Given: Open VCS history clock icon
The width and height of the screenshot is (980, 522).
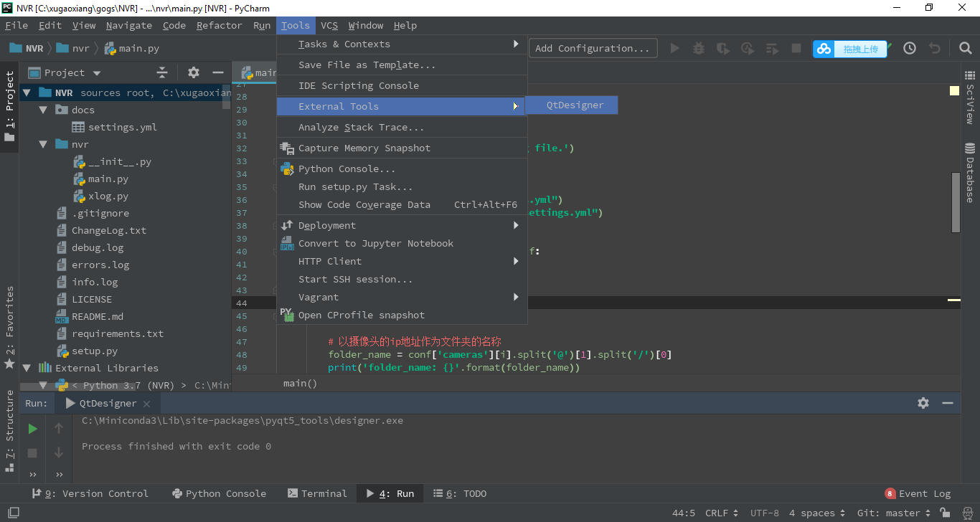Looking at the screenshot, I should (x=910, y=48).
